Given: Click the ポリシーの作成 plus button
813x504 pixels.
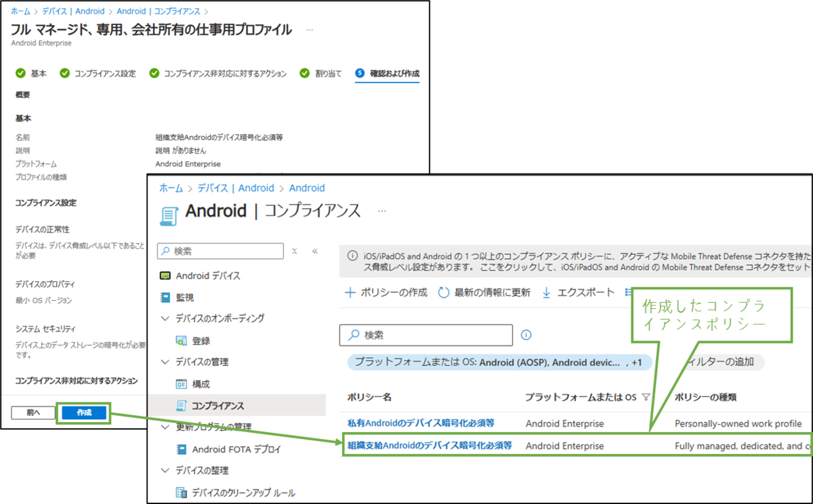Looking at the screenshot, I should [x=386, y=293].
